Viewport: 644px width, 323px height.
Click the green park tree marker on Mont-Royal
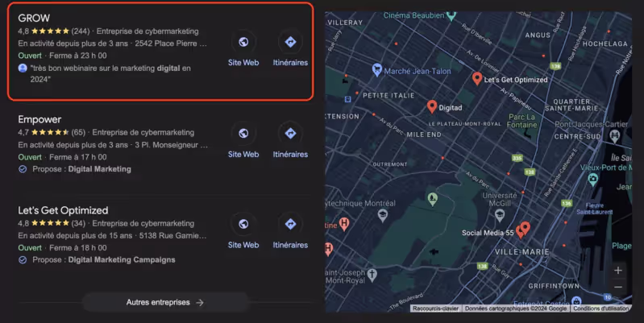[432, 199]
